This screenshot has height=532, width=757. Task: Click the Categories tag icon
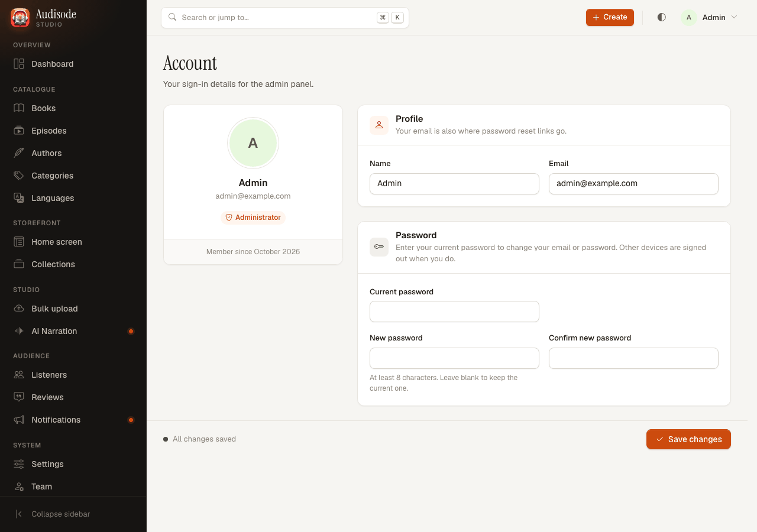tap(19, 176)
